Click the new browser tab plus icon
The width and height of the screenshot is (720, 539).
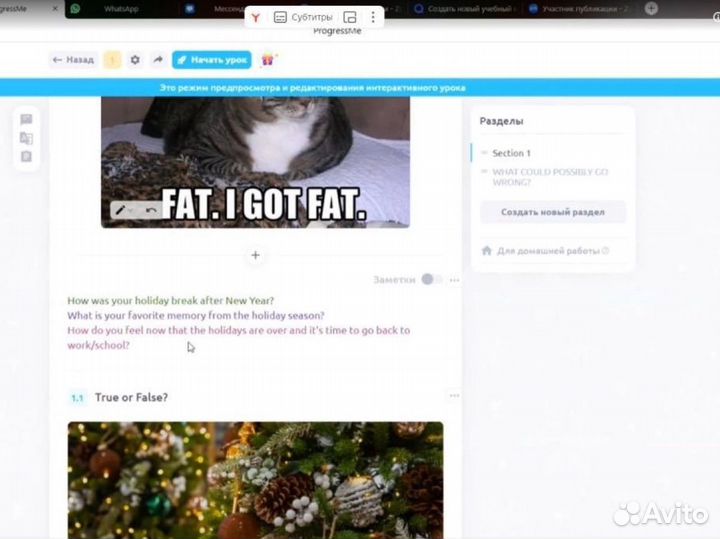652,8
